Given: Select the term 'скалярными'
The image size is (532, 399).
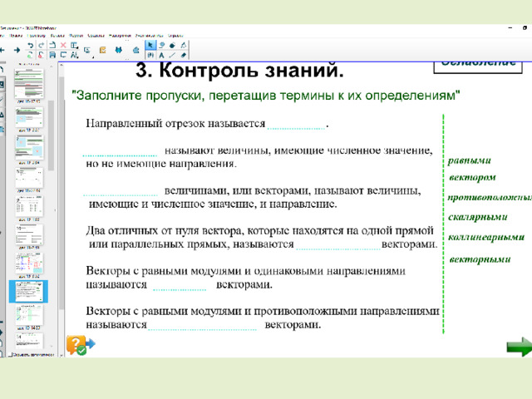Looking at the screenshot, I should (478, 217).
